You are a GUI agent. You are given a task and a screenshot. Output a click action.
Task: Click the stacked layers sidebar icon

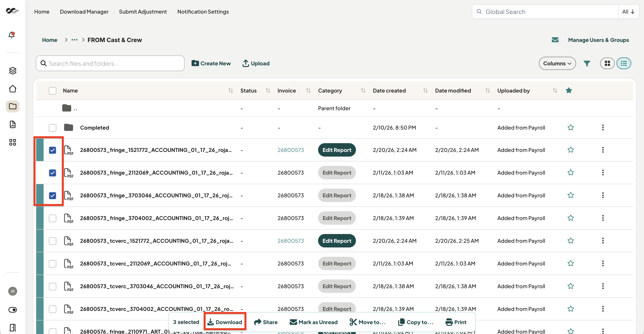[12, 71]
